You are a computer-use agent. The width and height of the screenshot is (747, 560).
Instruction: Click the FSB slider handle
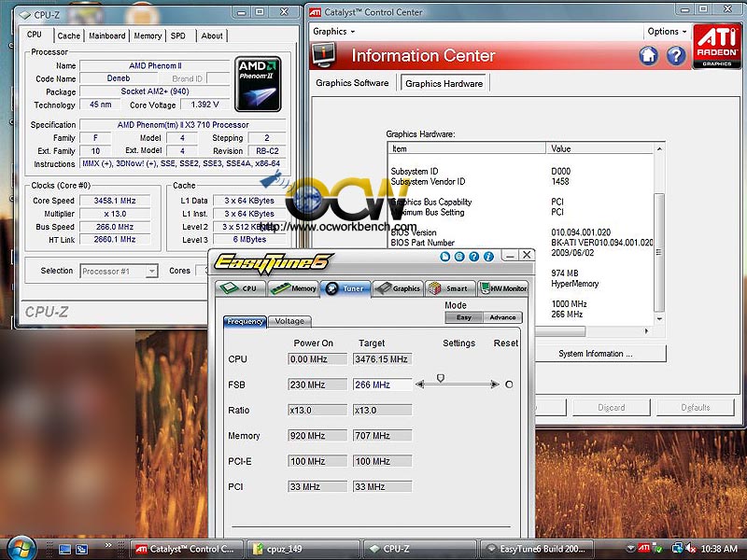click(x=441, y=378)
